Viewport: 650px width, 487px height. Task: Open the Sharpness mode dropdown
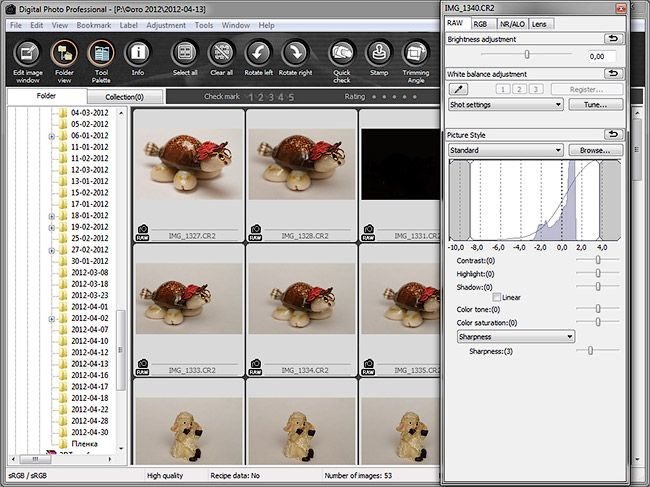click(x=516, y=337)
